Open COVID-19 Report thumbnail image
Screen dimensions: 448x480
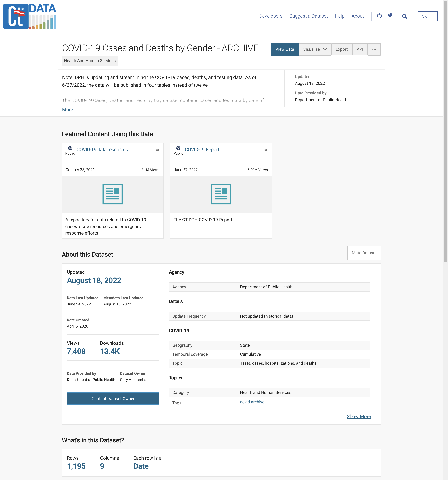[x=221, y=194]
